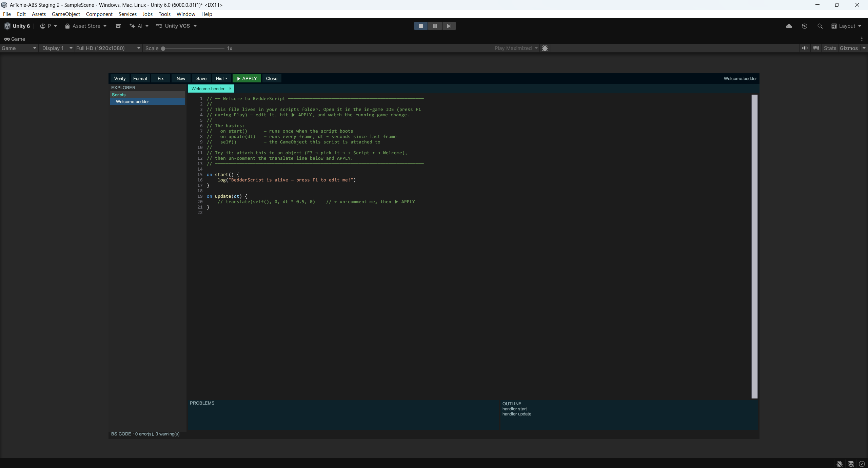Screen dimensions: 868x468
Task: Change the Display 1 dropdown
Action: [x=57, y=48]
